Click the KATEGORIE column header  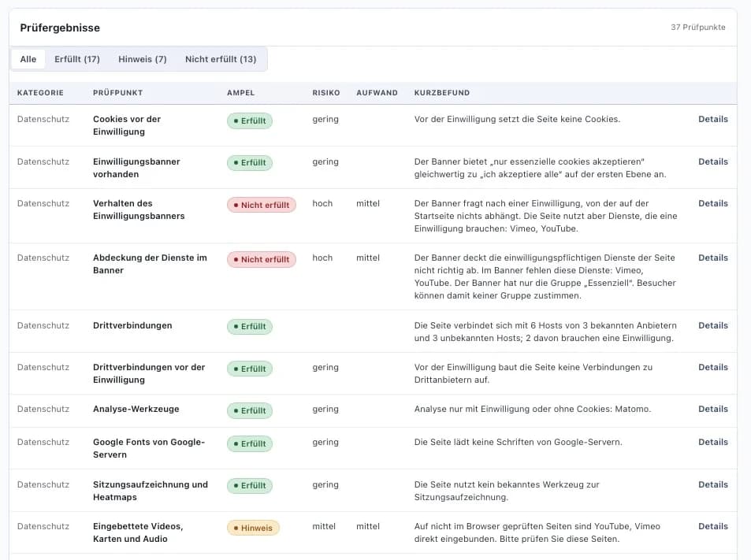coord(40,93)
